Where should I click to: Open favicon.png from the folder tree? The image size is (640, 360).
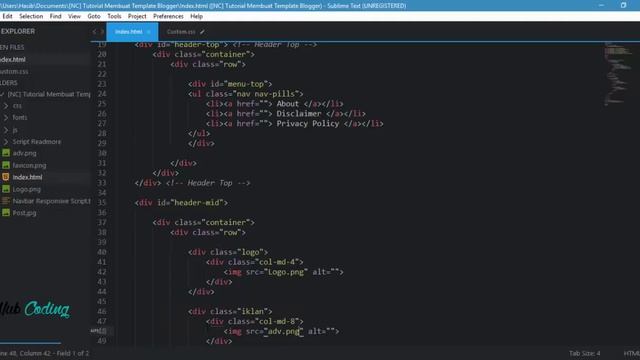(x=29, y=165)
